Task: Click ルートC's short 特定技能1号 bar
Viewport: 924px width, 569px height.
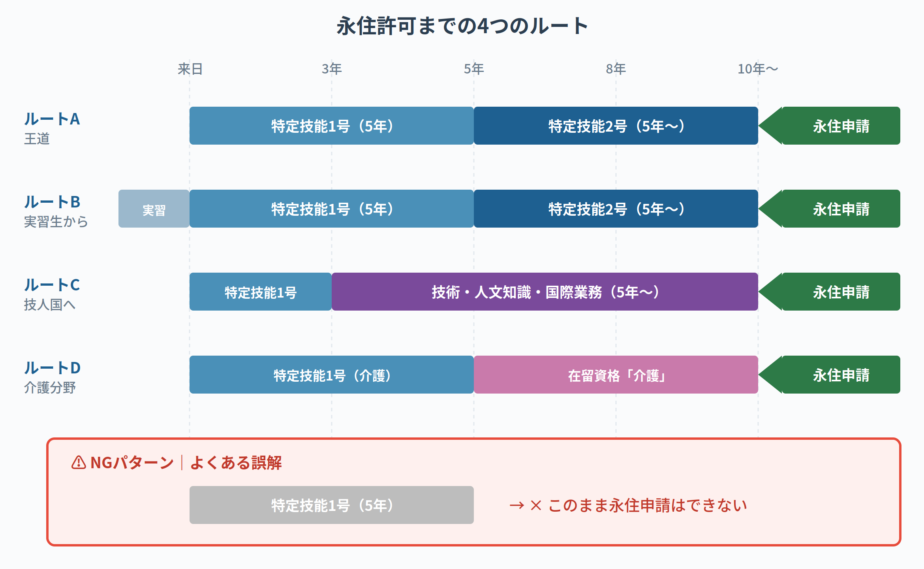Action: (x=260, y=292)
